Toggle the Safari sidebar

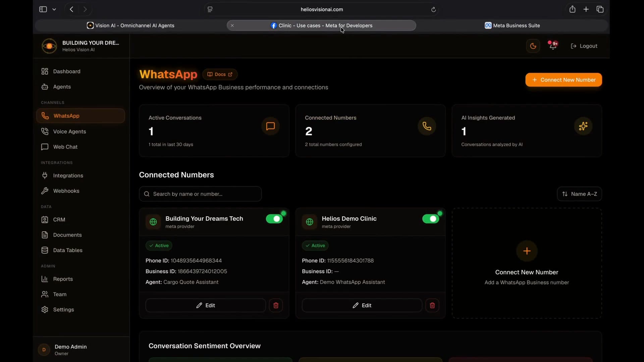pyautogui.click(x=43, y=9)
